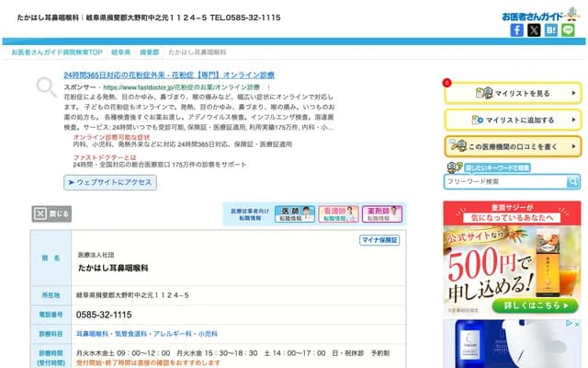Open アレルギー科 department link
This screenshot has width=588, height=368.
[173, 334]
